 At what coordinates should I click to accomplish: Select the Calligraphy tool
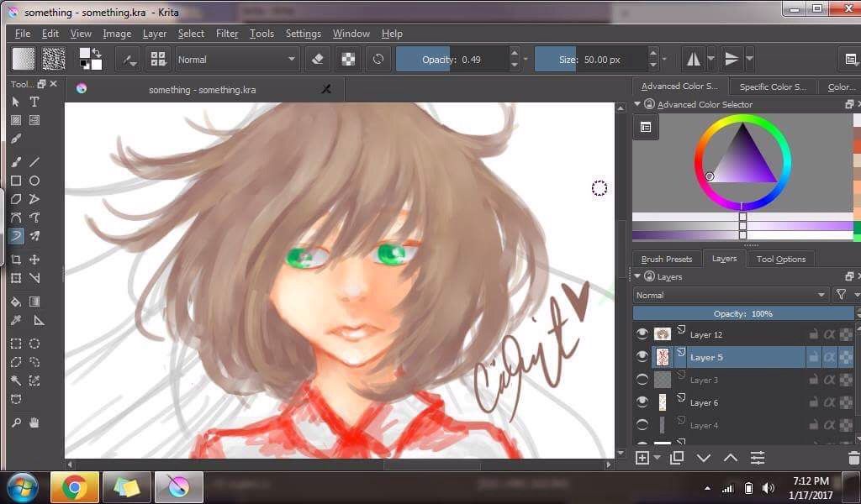point(16,139)
